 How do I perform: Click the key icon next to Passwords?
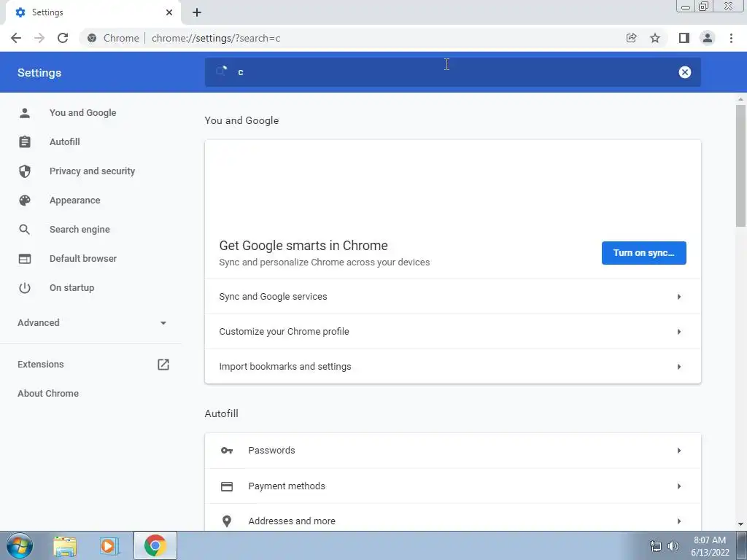[x=227, y=451]
